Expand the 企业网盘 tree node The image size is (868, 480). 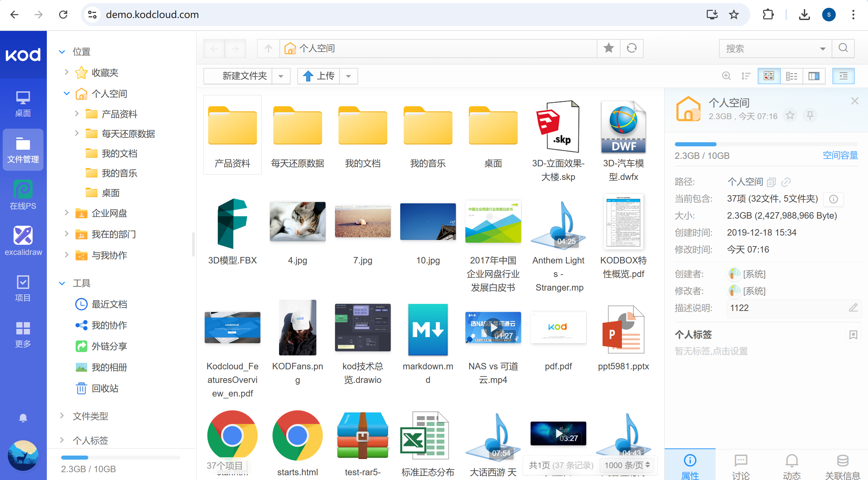(67, 213)
